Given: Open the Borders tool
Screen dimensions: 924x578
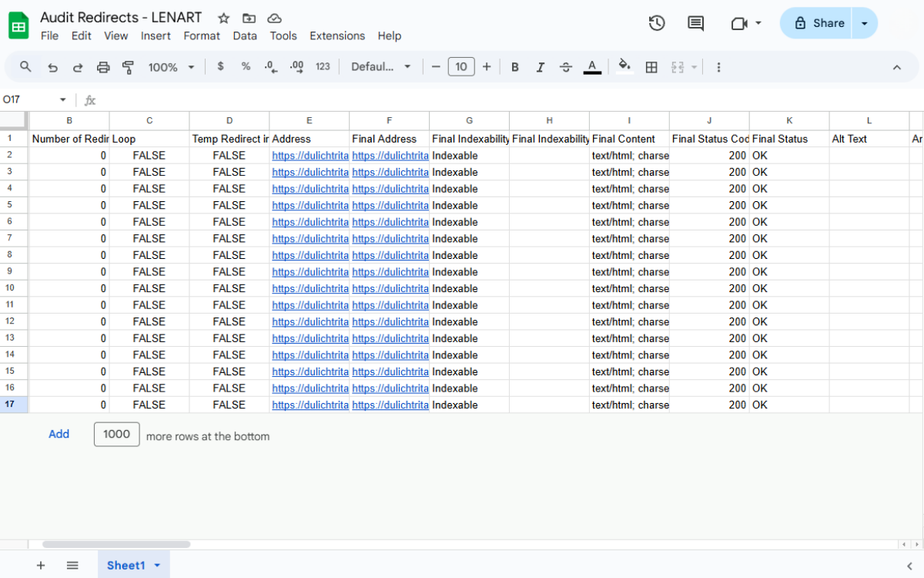Looking at the screenshot, I should point(651,67).
